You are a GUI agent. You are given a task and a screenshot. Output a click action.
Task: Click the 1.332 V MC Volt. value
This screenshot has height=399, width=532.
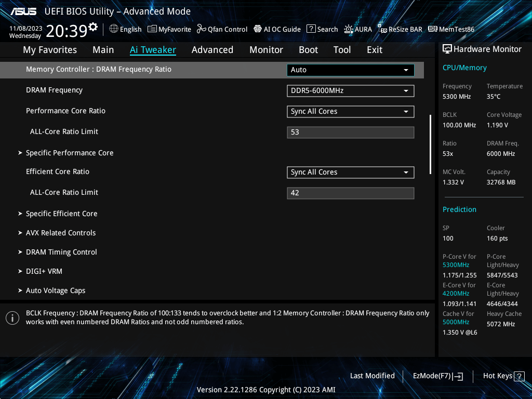(x=453, y=182)
